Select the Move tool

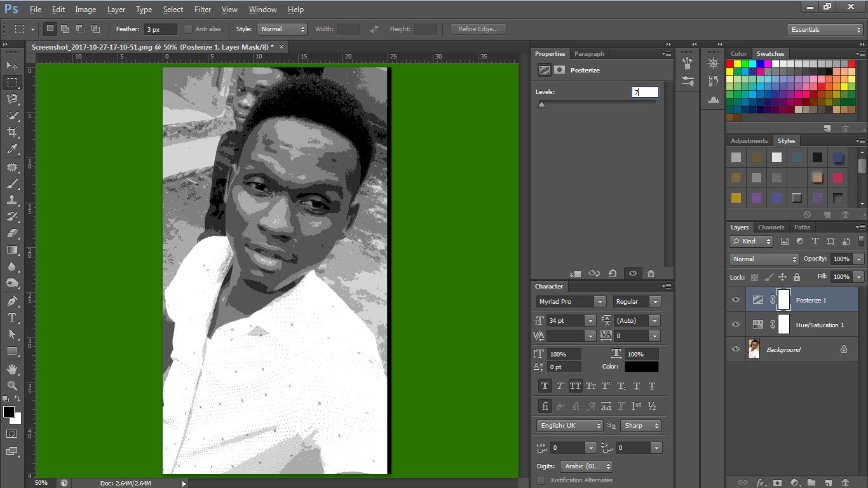(x=12, y=65)
